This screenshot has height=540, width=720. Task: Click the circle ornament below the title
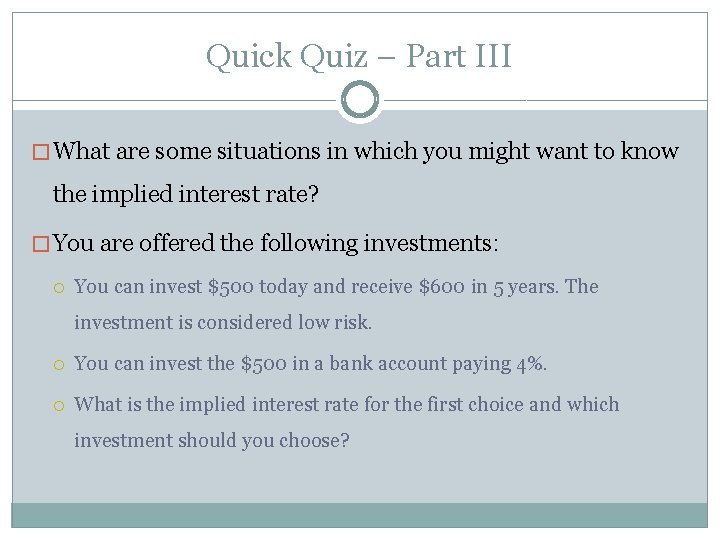(x=359, y=101)
